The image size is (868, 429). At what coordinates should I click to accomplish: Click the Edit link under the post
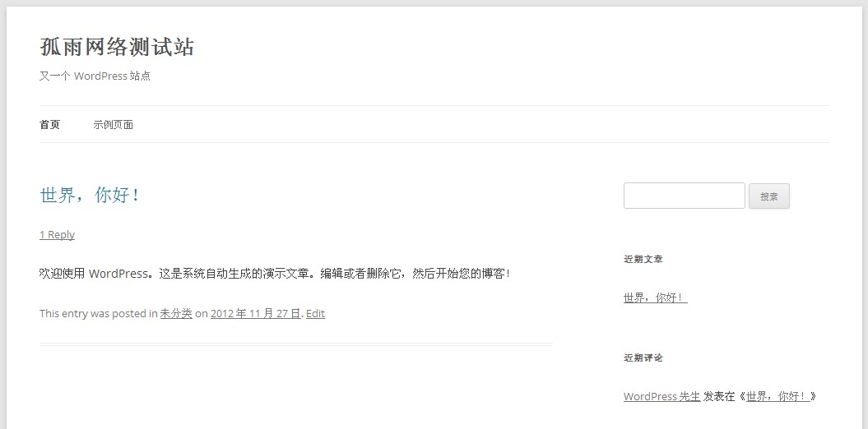point(316,313)
